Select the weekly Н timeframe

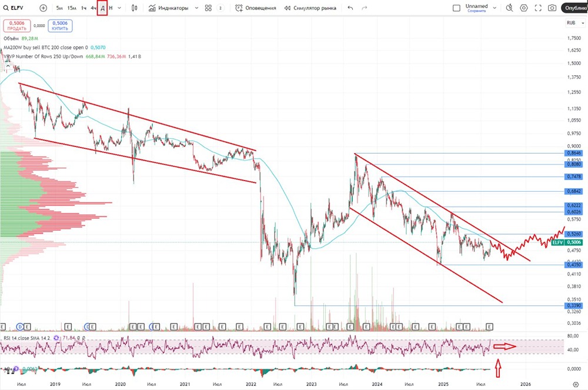tap(111, 8)
